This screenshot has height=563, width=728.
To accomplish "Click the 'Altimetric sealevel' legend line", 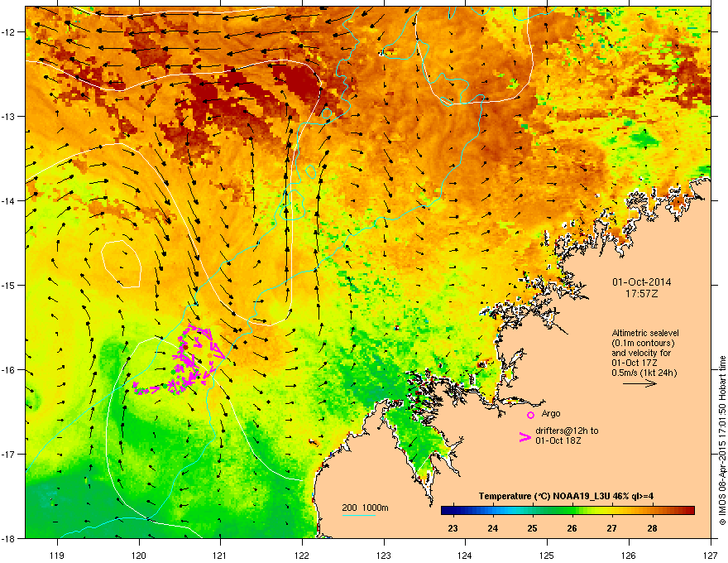I will click(x=645, y=333).
